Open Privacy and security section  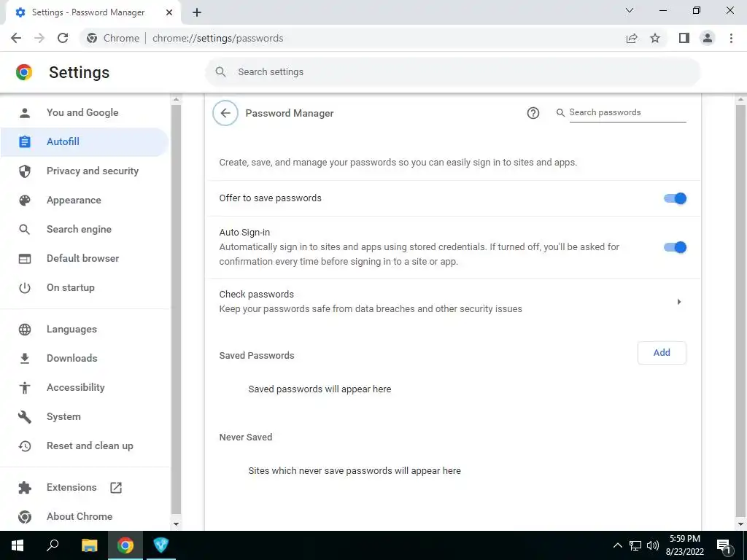pos(85,171)
